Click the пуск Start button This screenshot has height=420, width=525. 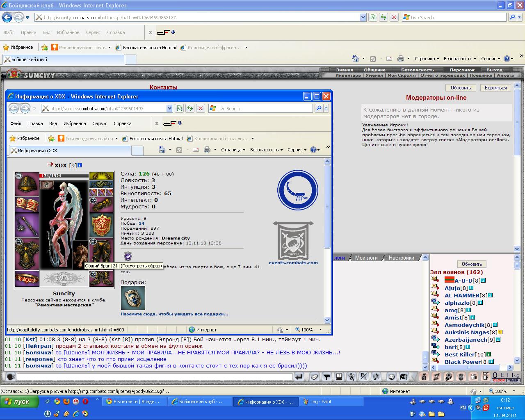20,402
